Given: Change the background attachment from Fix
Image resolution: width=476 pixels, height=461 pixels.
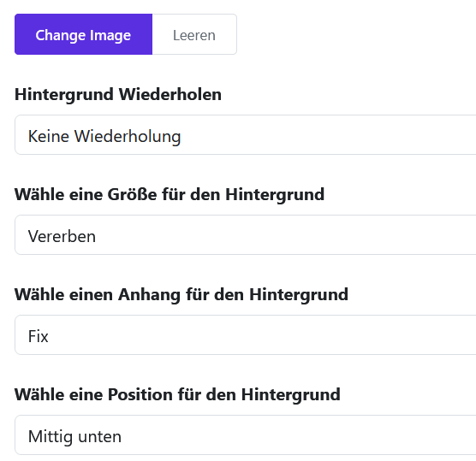Looking at the screenshot, I should (246, 334).
